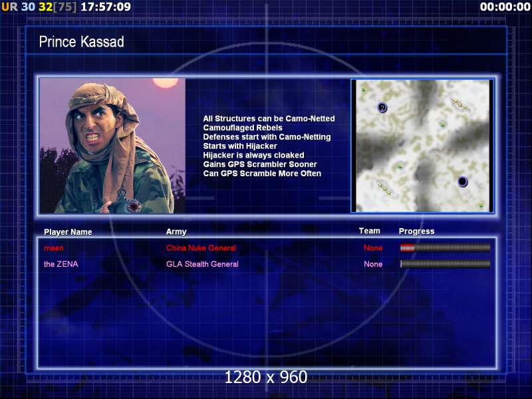Click the "Starts with Hijacker" line
Screen dimensions: 532x399
point(240,146)
